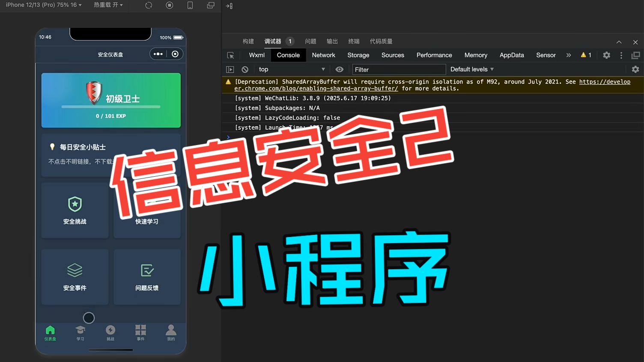Select the 学习 graduation cap tab
This screenshot has width=644, height=362.
pos(80,333)
